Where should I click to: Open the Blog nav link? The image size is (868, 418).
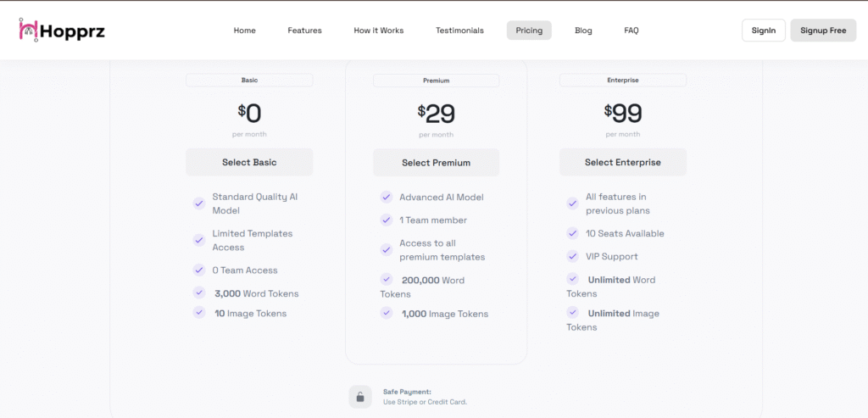(x=583, y=31)
